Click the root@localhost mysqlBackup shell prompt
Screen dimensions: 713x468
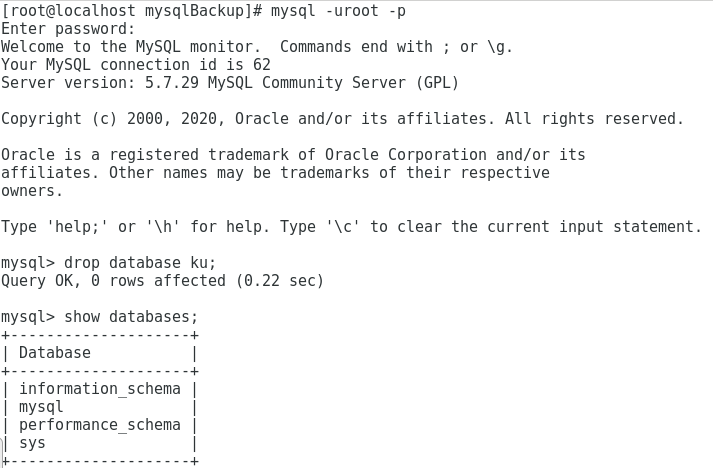[132, 11]
